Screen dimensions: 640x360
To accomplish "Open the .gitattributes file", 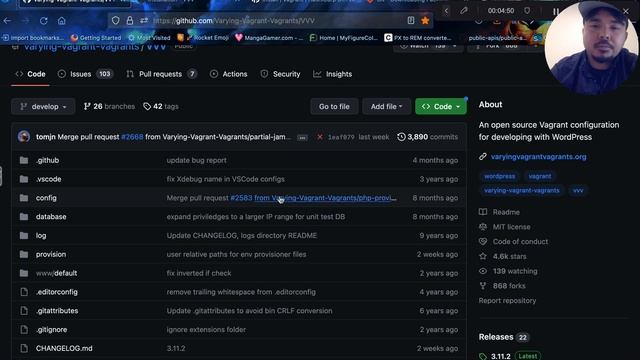I will [x=57, y=311].
